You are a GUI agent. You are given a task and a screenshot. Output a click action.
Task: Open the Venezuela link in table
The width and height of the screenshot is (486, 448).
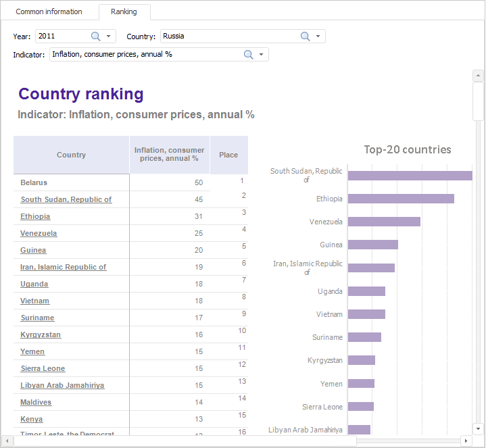(39, 233)
